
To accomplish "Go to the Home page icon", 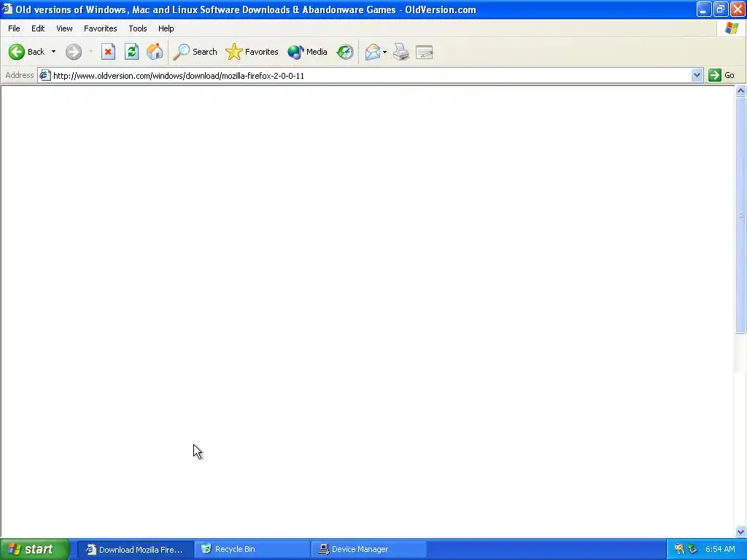I will [x=155, y=52].
